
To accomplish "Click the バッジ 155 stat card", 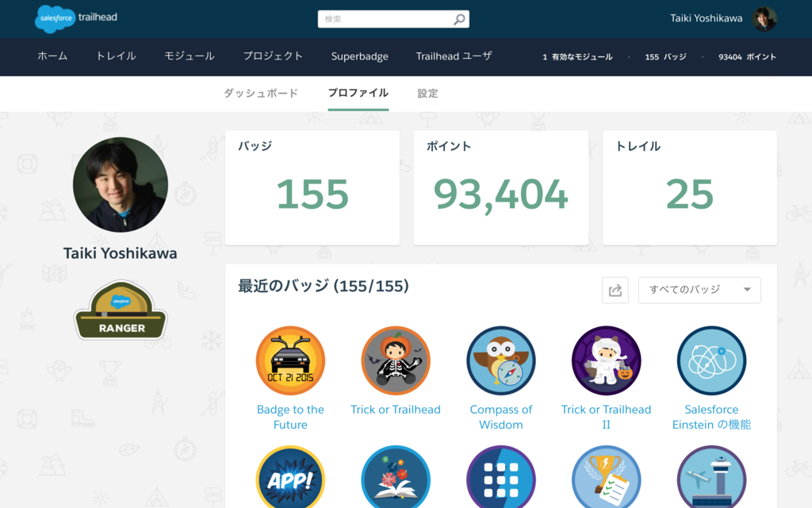I will [x=312, y=187].
